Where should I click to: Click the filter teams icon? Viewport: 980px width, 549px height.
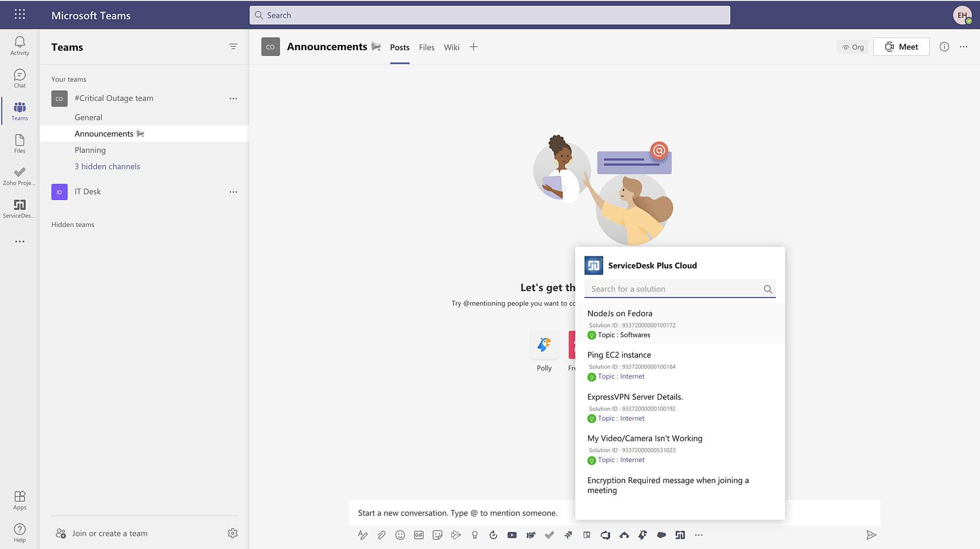(x=233, y=47)
